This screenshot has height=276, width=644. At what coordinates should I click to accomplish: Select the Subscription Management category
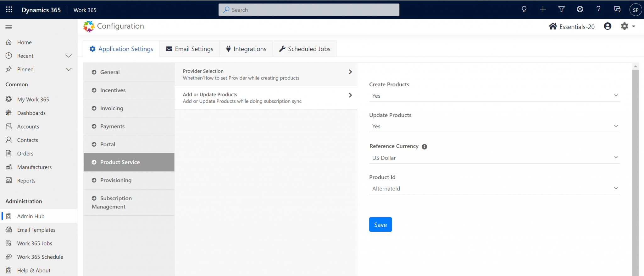[129, 203]
